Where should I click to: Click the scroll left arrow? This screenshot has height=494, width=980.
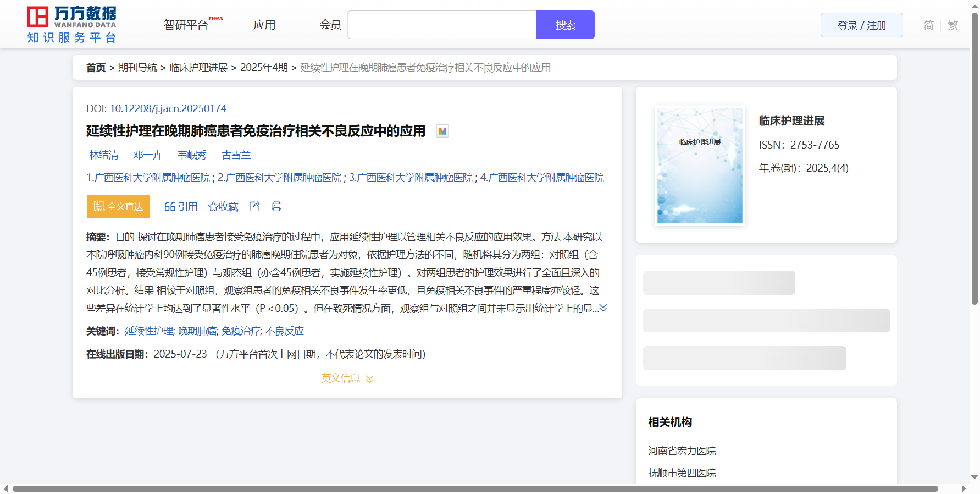(x=5, y=488)
